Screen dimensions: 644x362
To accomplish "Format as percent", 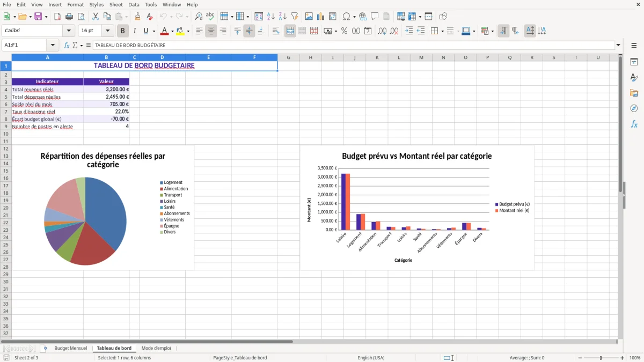I will (344, 31).
